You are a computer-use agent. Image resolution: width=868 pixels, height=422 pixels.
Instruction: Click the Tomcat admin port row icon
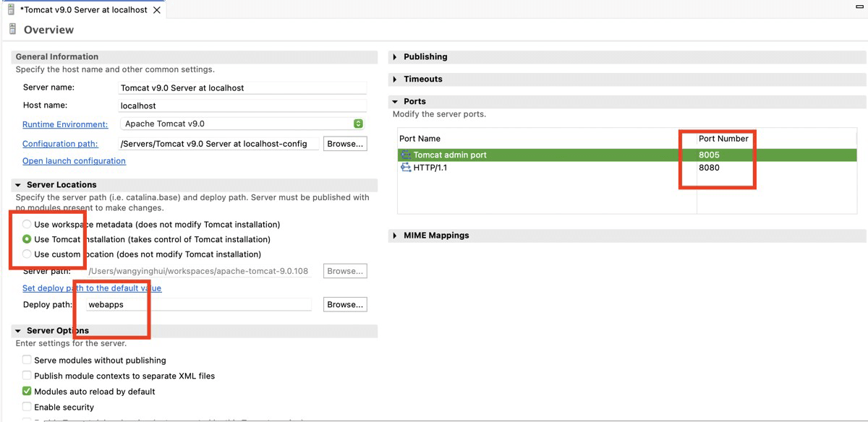[406, 155]
